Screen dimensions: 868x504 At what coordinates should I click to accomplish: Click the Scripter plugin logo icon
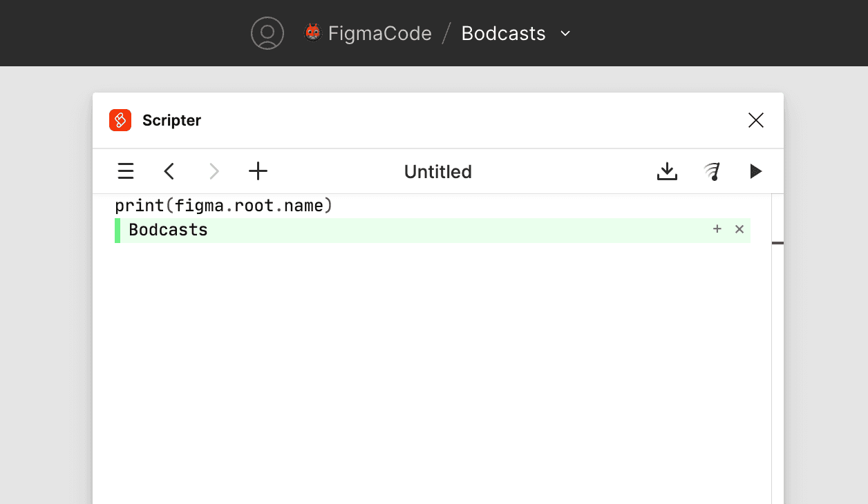(x=120, y=120)
